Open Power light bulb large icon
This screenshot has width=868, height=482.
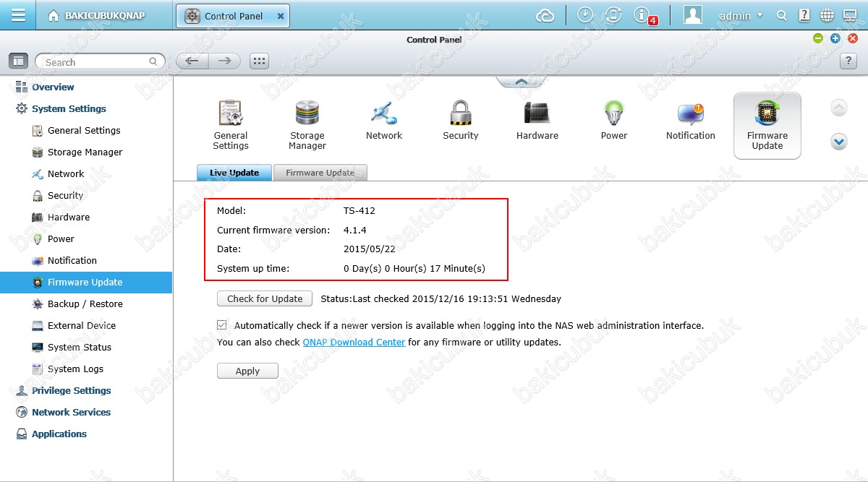click(614, 120)
